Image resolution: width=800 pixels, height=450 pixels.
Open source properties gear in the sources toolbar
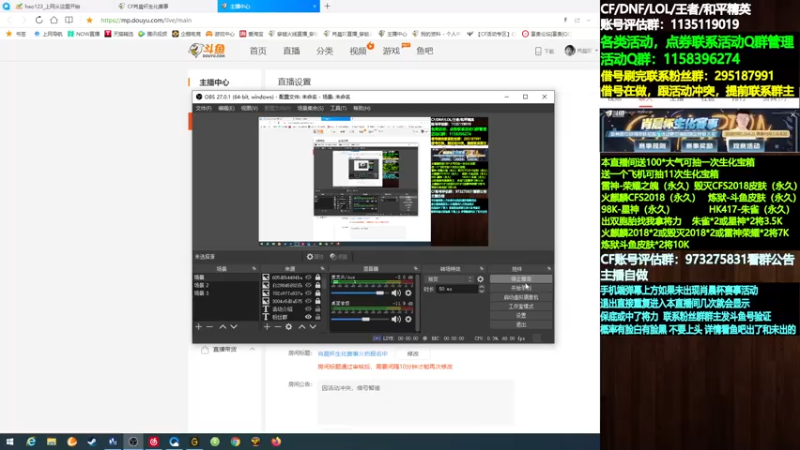289,327
